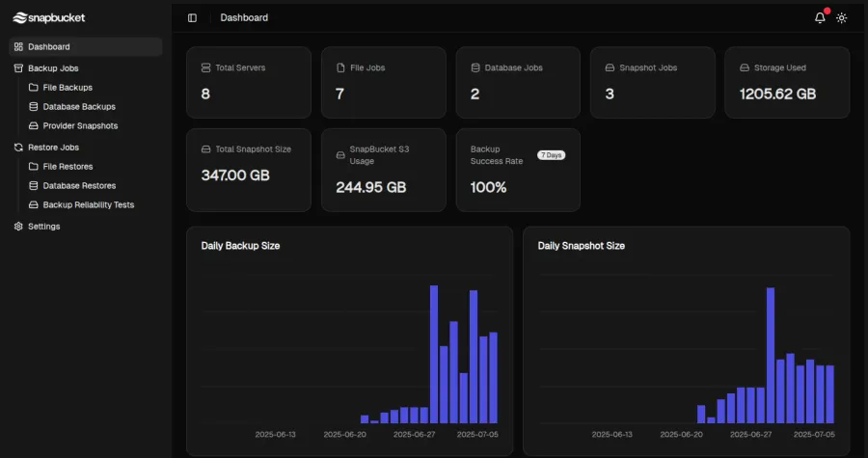Toggle the sidebar panel icon
This screenshot has height=458, width=868.
[x=192, y=17]
